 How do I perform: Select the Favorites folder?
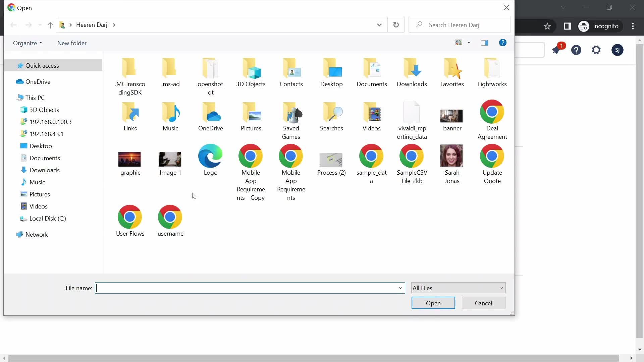pyautogui.click(x=452, y=73)
